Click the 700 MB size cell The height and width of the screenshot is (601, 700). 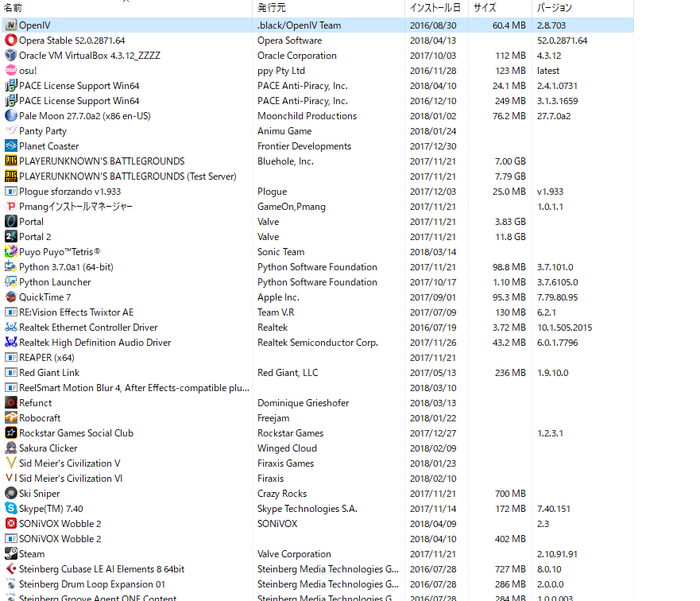[510, 494]
